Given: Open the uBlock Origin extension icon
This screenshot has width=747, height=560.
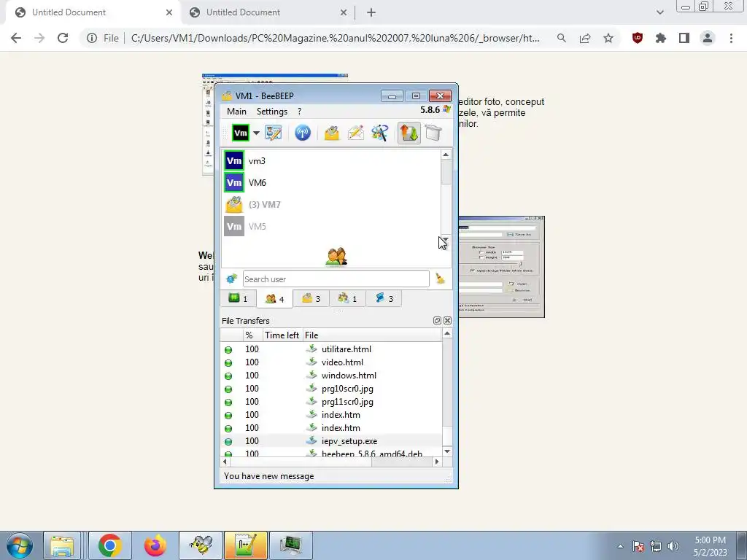Looking at the screenshot, I should 638,38.
